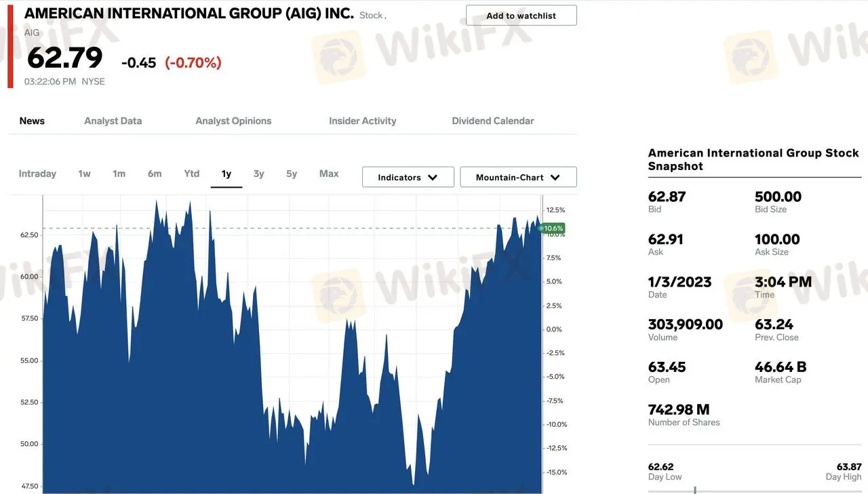Click the 55.00 price axis label
868x494 pixels.
click(28, 361)
